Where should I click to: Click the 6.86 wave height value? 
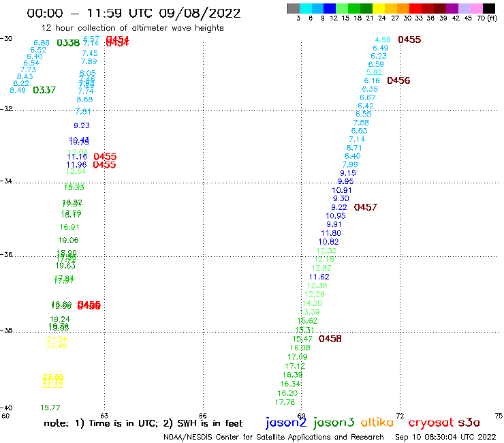[x=42, y=43]
